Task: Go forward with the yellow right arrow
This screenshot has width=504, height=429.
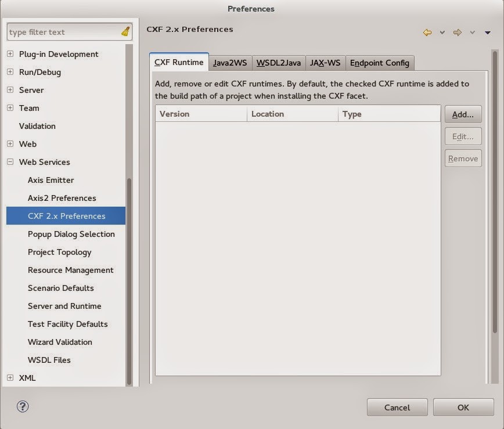Action: coord(457,33)
